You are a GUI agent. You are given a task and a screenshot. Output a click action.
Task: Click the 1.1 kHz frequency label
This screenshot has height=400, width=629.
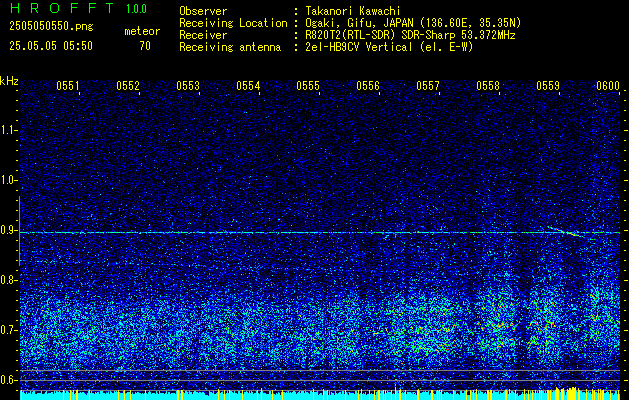click(8, 130)
